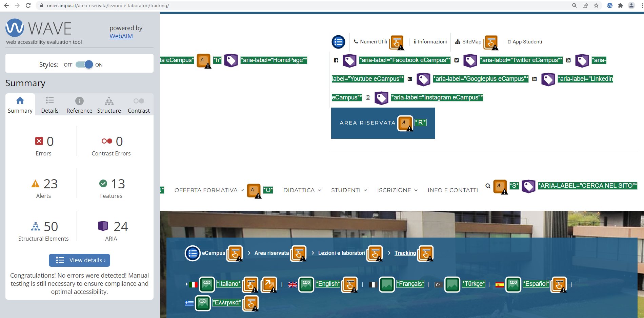Viewport: 644px width, 318px height.
Task: Click the Twitter eCampus icon
Action: [457, 60]
